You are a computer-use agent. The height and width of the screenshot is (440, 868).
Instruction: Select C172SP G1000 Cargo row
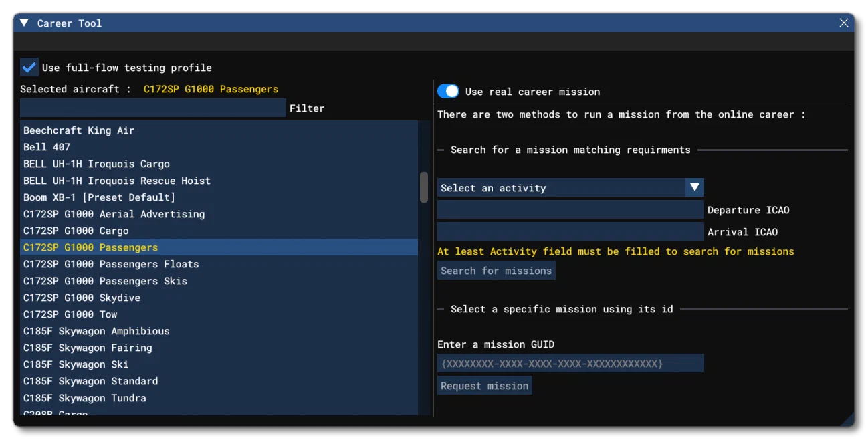click(x=219, y=231)
